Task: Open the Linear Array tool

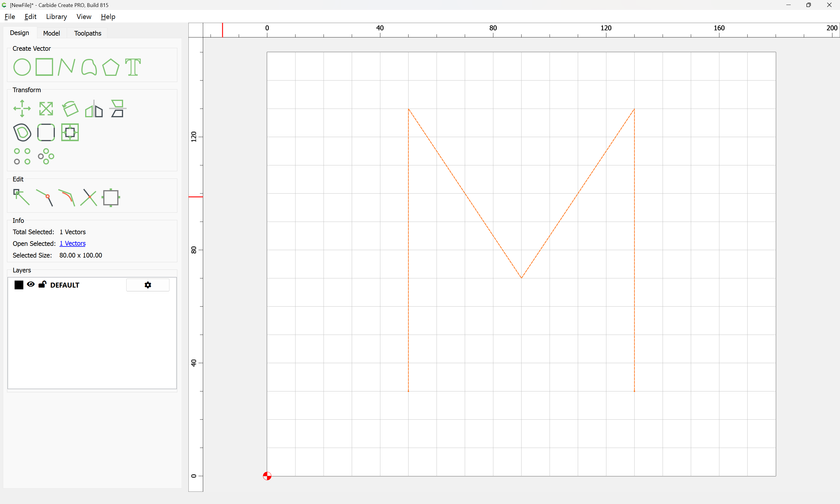Action: pyautogui.click(x=22, y=156)
